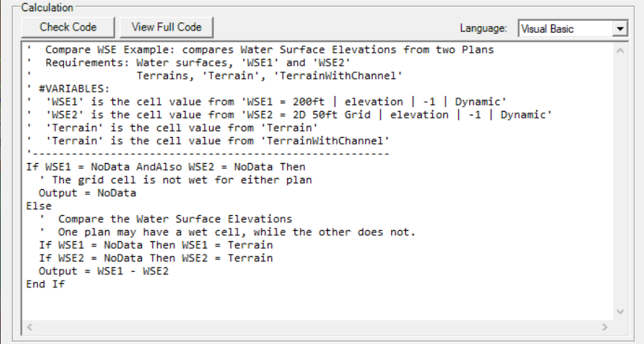The image size is (644, 344).
Task: Click the dashed separator comment line
Action: [x=208, y=153]
